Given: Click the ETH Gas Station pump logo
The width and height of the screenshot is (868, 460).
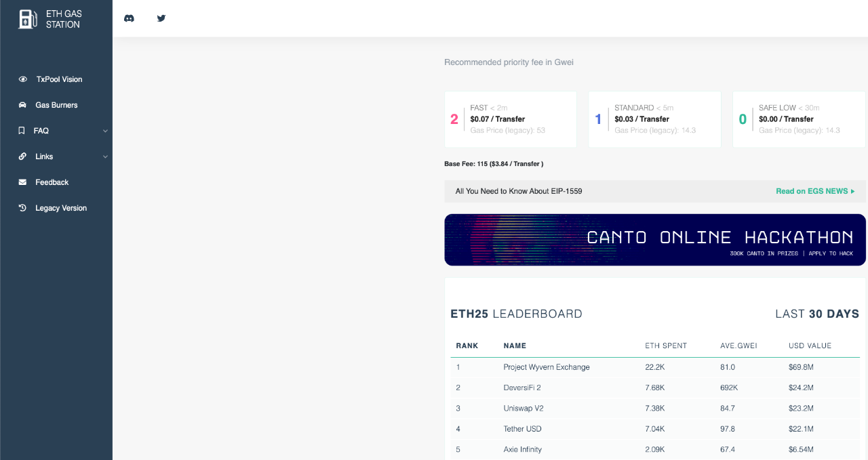Looking at the screenshot, I should (x=28, y=19).
